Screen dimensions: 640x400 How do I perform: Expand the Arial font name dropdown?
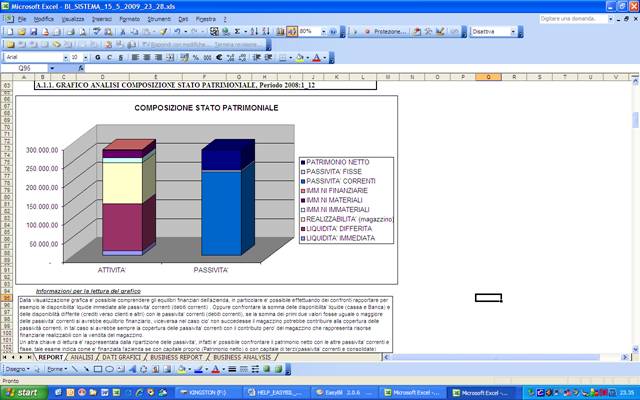[x=65, y=58]
